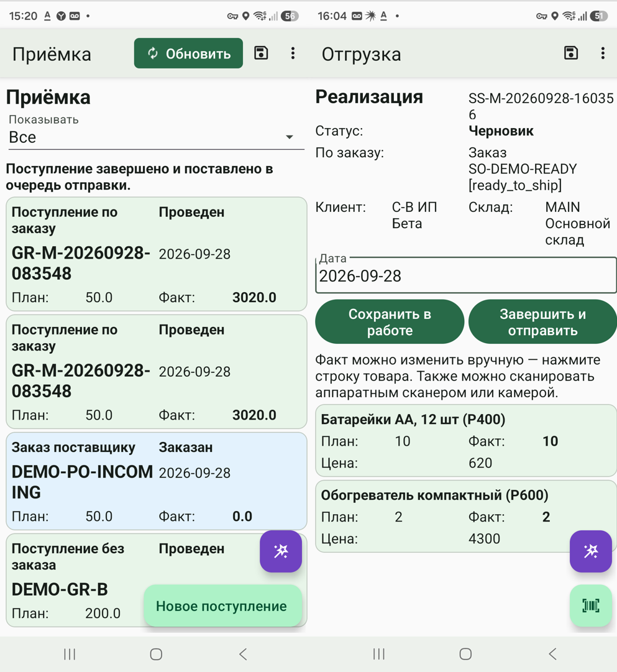Tap Сохранить в работе button
This screenshot has height=672, width=617.
coord(390,322)
